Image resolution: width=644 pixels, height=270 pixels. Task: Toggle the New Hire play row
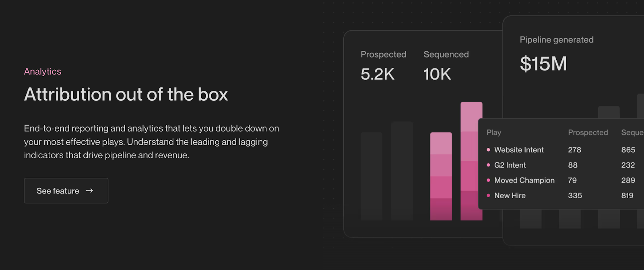click(510, 195)
